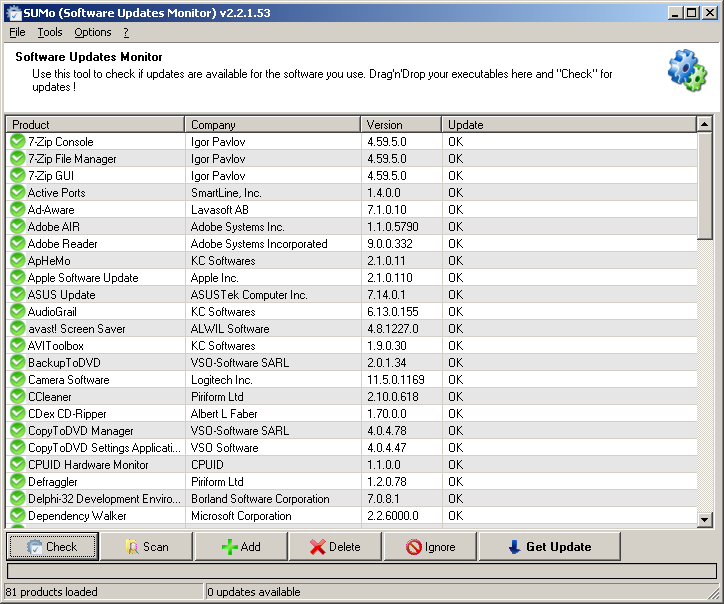Open the Options menu

(93, 32)
